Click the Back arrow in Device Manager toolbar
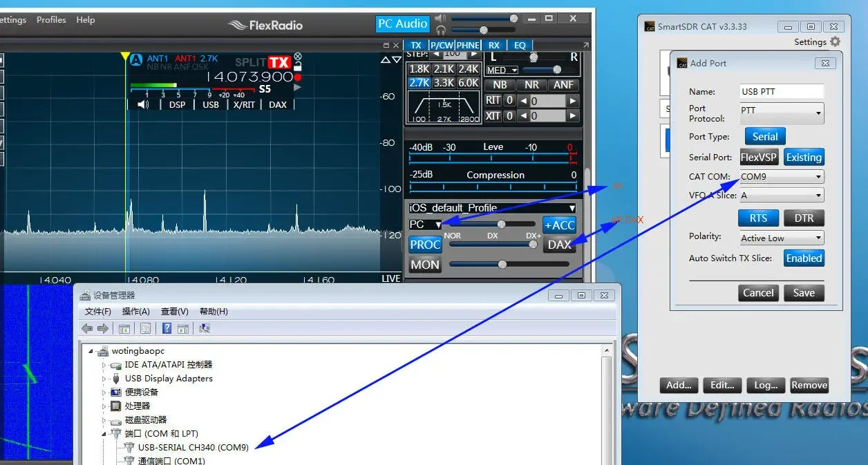868x465 pixels. pos(87,329)
